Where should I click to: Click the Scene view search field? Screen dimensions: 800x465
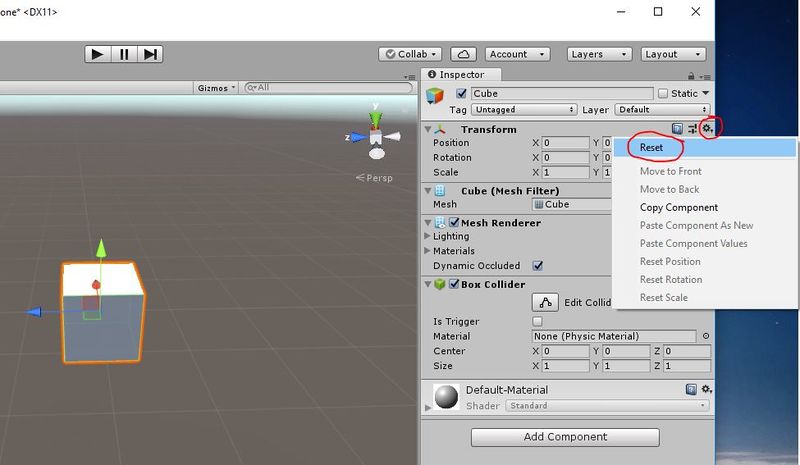[328, 88]
